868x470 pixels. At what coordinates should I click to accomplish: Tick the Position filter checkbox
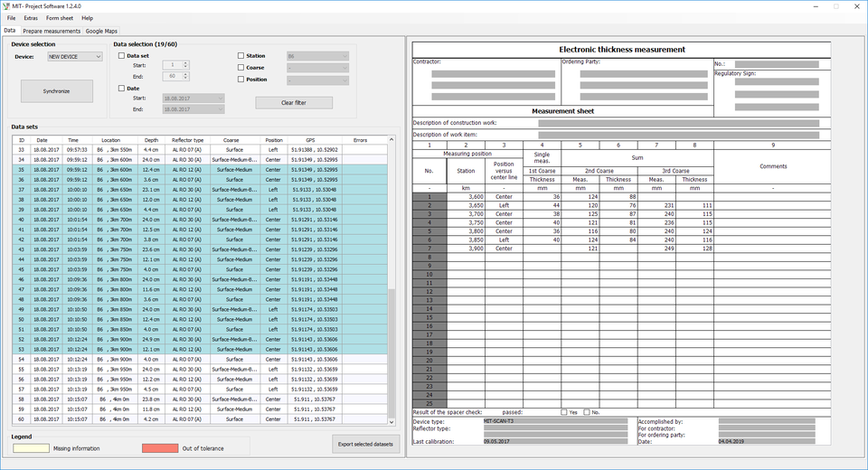click(241, 80)
